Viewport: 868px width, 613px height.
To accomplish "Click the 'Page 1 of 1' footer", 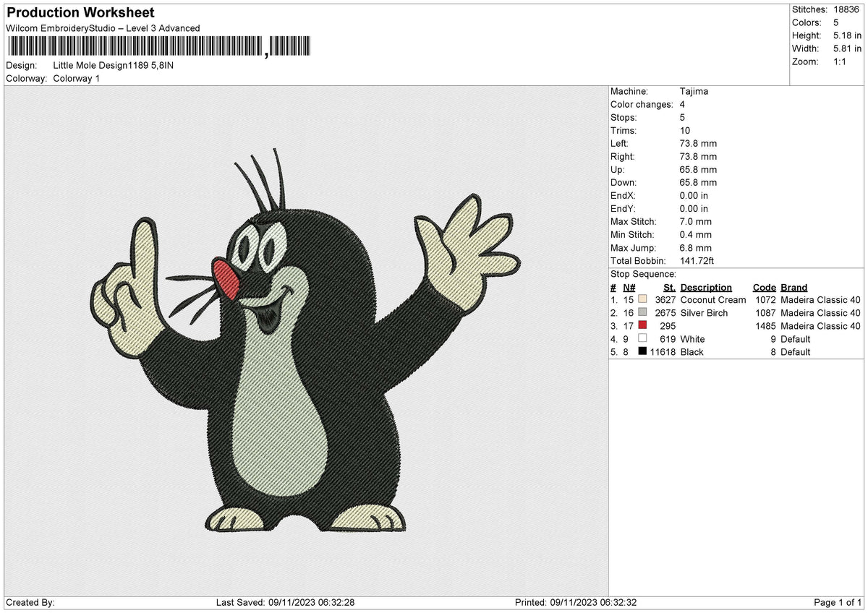I will coord(838,602).
